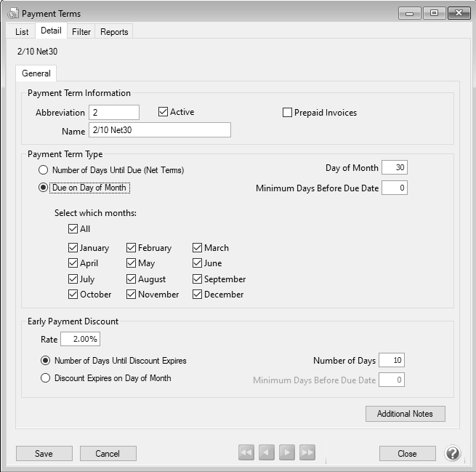The image size is (476, 472).
Task: Open the Filter tab
Action: click(x=81, y=31)
